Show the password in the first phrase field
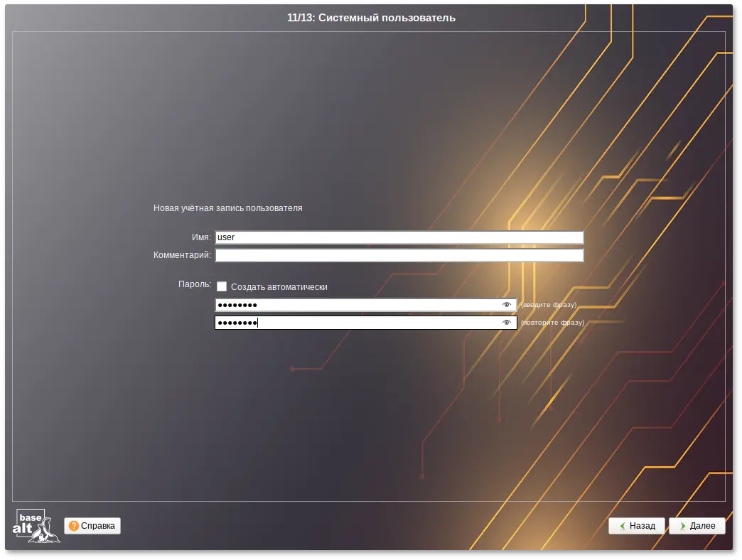742x560 pixels. tap(506, 305)
